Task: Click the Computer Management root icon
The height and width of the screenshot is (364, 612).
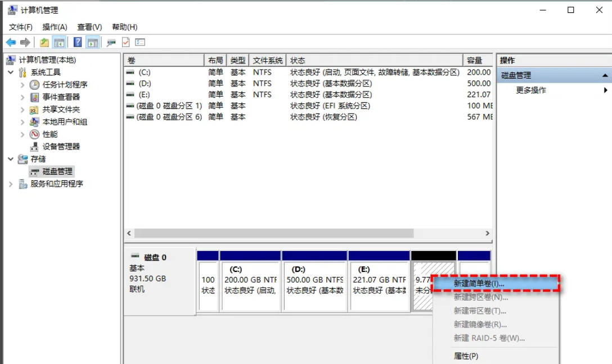Action: pyautogui.click(x=11, y=60)
